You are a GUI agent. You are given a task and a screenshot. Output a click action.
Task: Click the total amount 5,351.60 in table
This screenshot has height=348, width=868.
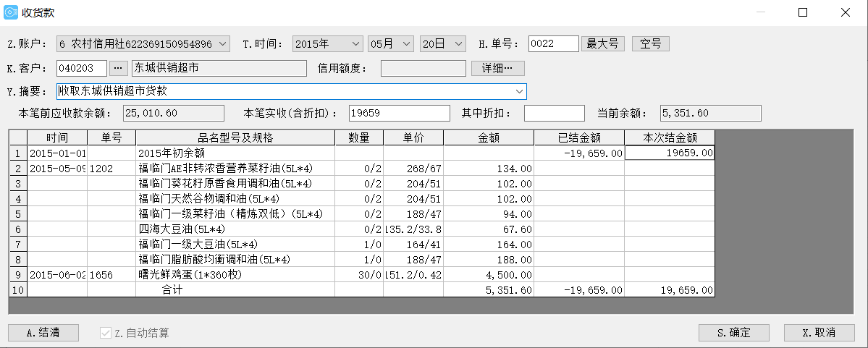pos(489,290)
